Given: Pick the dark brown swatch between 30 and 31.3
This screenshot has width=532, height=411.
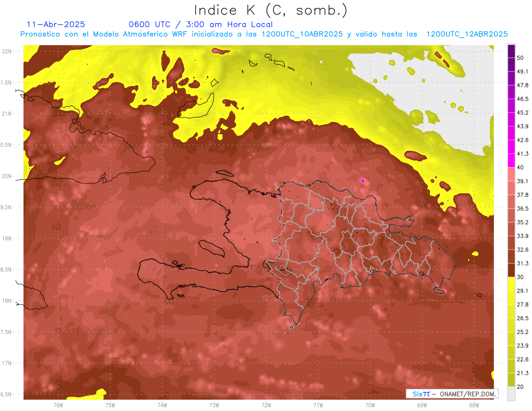Looking at the screenshot, I should [511, 270].
